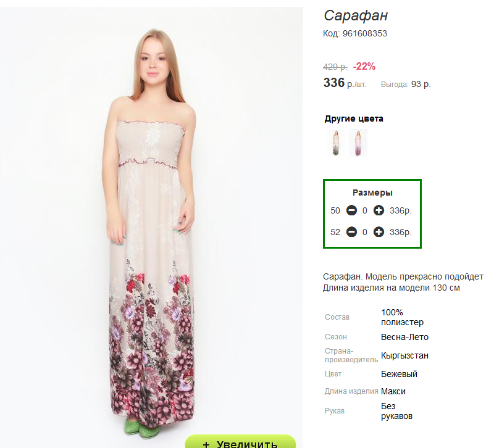Click the quantity value for size 52
The height and width of the screenshot is (448, 486).
[365, 232]
